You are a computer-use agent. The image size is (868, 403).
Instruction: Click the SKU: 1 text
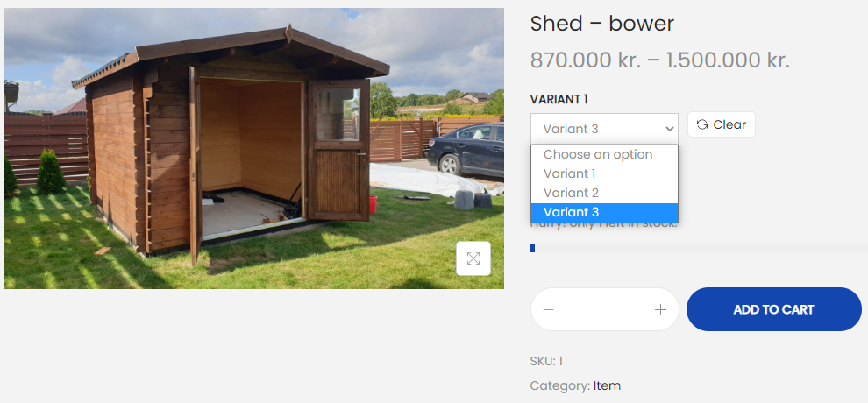coord(546,362)
